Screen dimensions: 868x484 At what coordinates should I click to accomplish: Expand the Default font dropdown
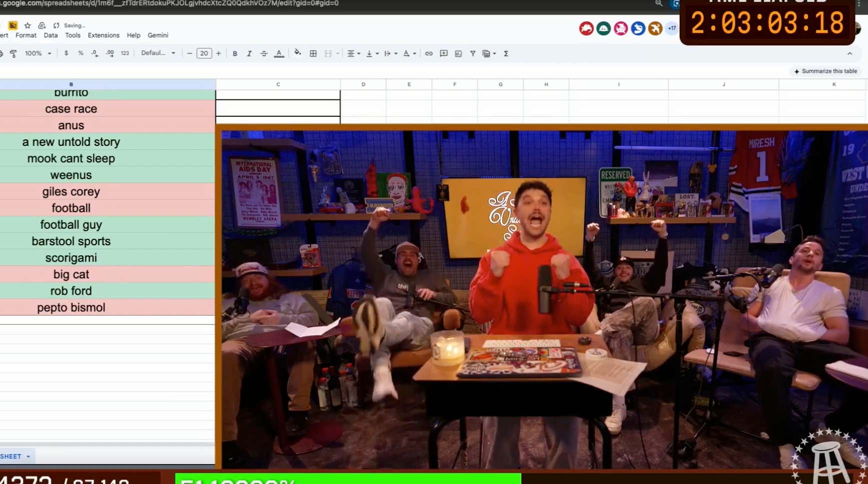click(158, 53)
